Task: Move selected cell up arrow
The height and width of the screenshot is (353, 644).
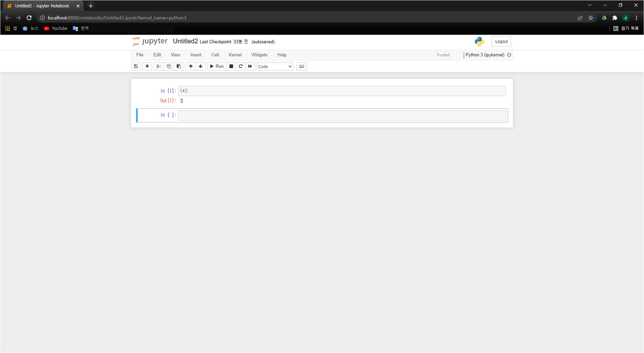Action: pyautogui.click(x=191, y=66)
